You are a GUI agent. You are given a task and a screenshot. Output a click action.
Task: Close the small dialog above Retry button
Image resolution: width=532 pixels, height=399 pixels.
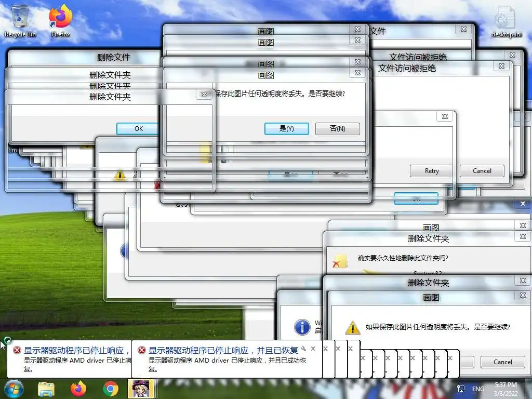pos(445,116)
